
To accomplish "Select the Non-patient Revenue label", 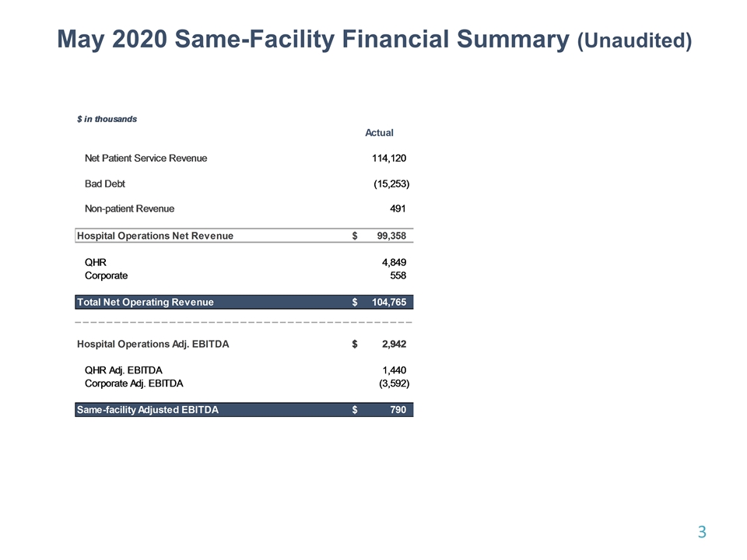I will [129, 208].
